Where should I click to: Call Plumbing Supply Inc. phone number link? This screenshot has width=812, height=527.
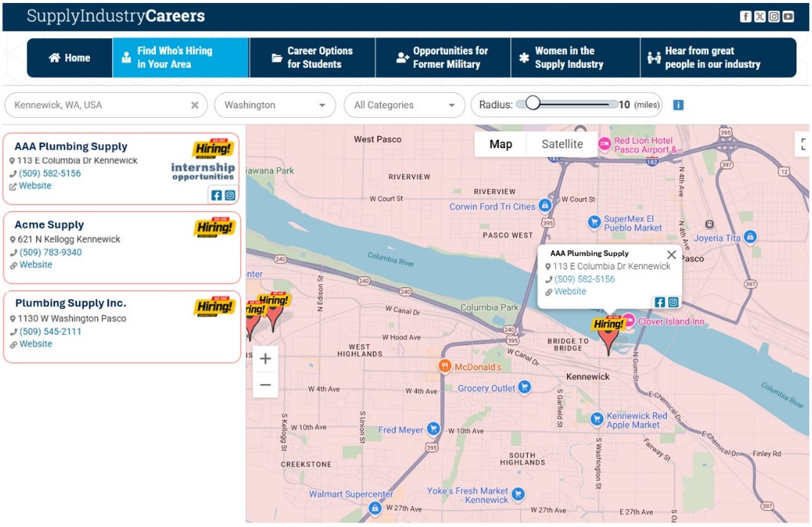(x=50, y=331)
